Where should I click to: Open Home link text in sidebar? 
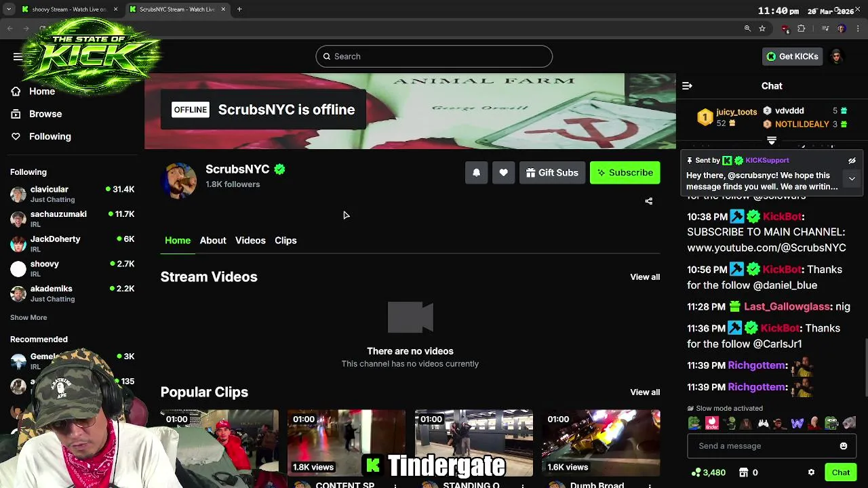pos(42,91)
